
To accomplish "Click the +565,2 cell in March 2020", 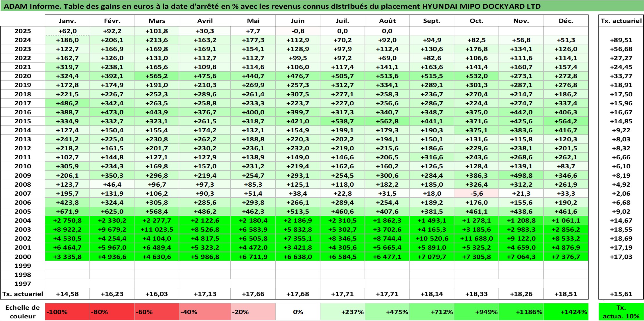I will point(157,76).
